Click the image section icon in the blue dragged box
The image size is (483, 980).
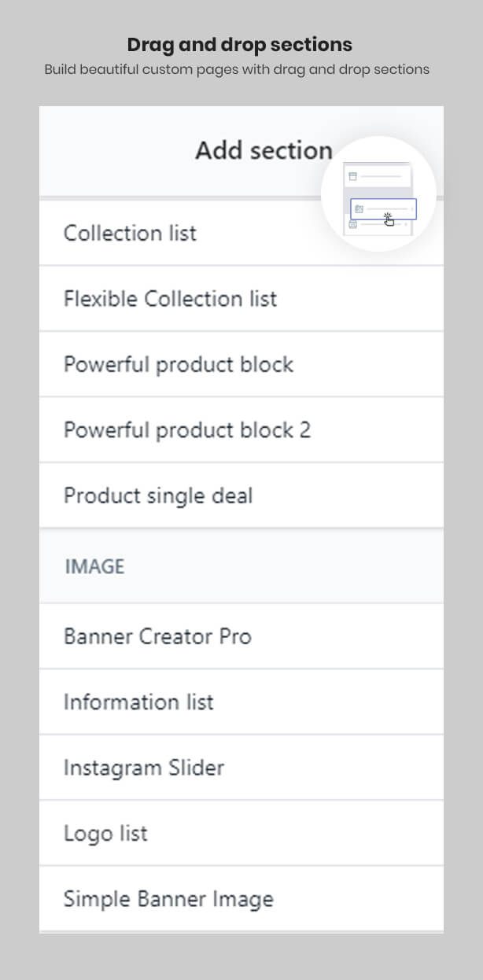click(359, 209)
